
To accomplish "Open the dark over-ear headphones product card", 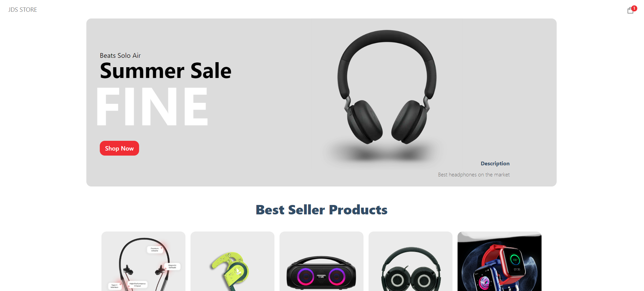I will click(x=411, y=261).
